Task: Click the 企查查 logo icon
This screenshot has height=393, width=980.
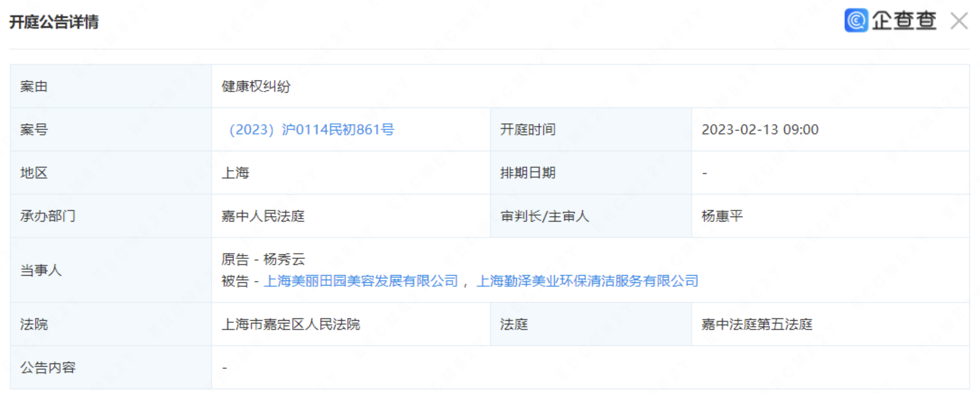Action: [x=856, y=21]
